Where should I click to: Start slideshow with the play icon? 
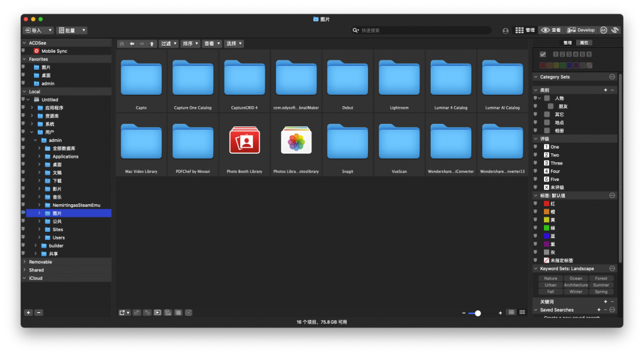click(158, 313)
